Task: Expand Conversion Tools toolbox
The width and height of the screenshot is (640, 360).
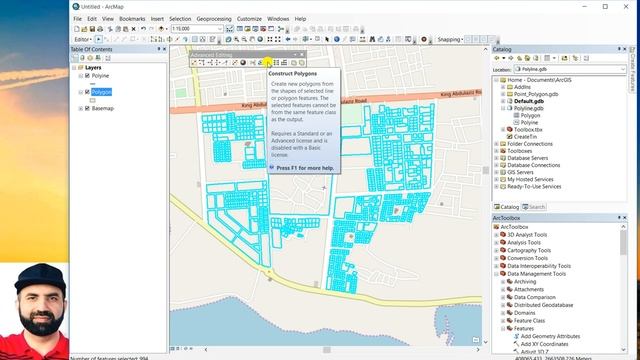Action: [x=496, y=258]
